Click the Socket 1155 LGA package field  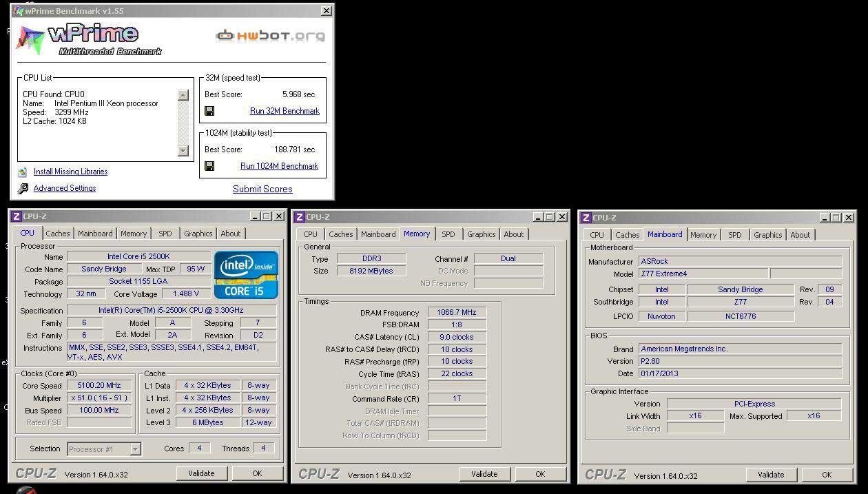(x=138, y=282)
